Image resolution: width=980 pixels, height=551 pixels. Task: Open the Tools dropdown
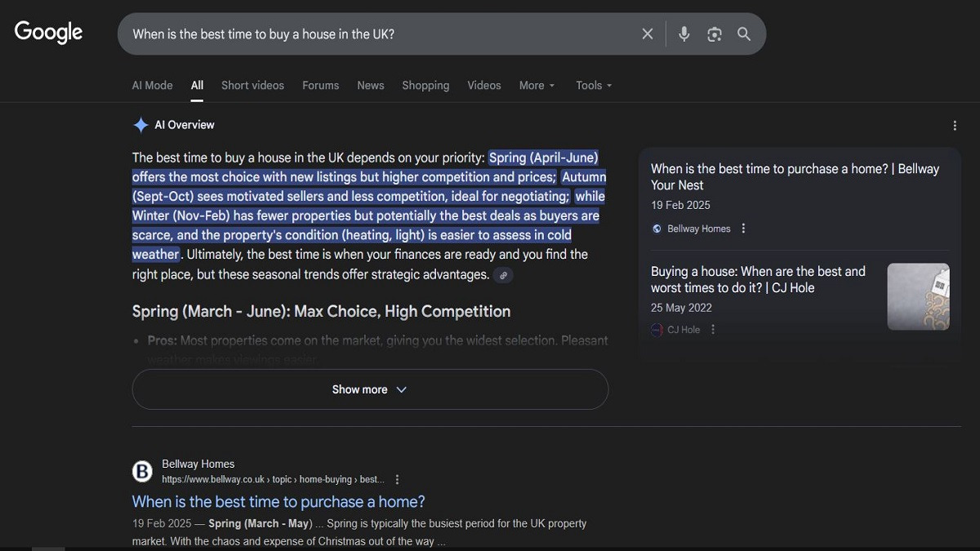594,85
